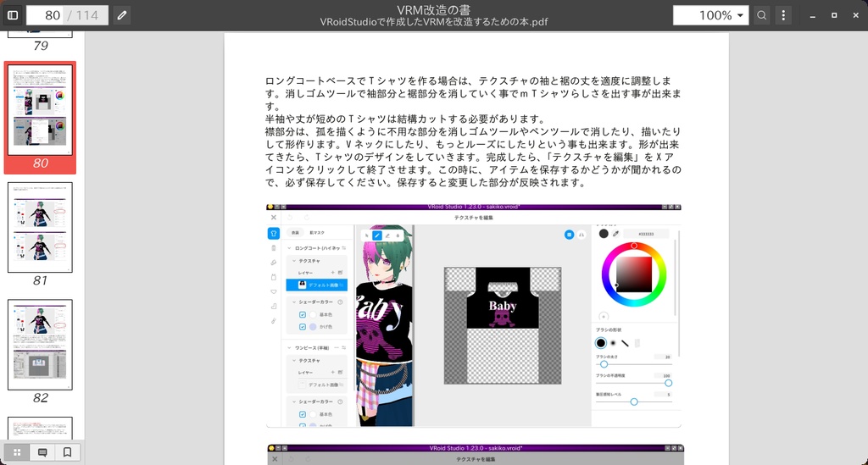Image resolution: width=868 pixels, height=465 pixels.
Task: Minimize the PDF viewer window
Action: pyautogui.click(x=813, y=15)
